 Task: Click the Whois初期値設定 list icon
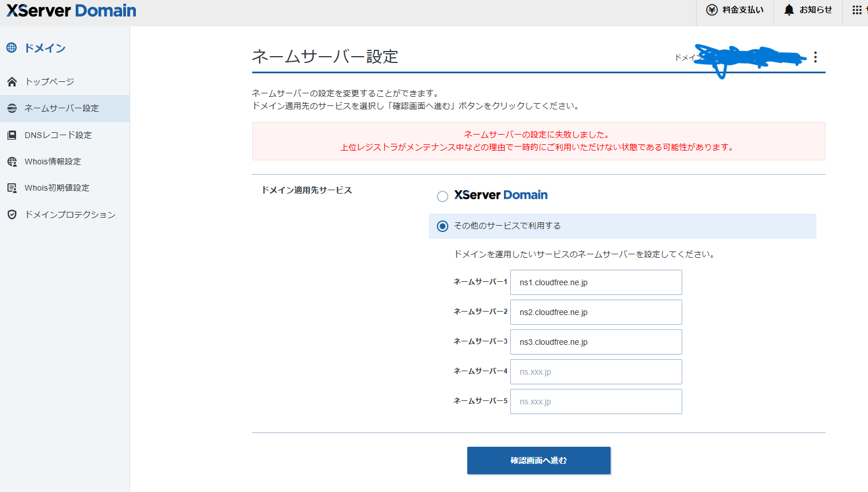tap(12, 188)
